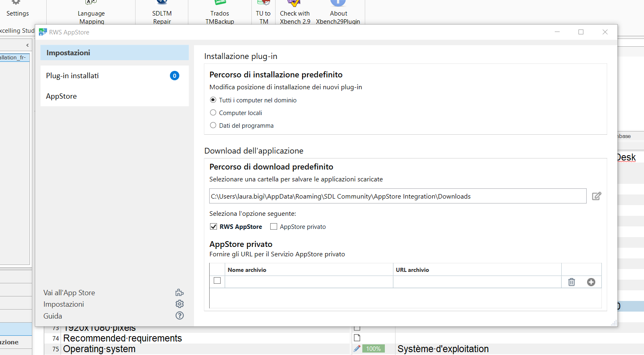Screen dimensions: 644x355
Task: Click the URL archivio column header
Action: point(477,270)
